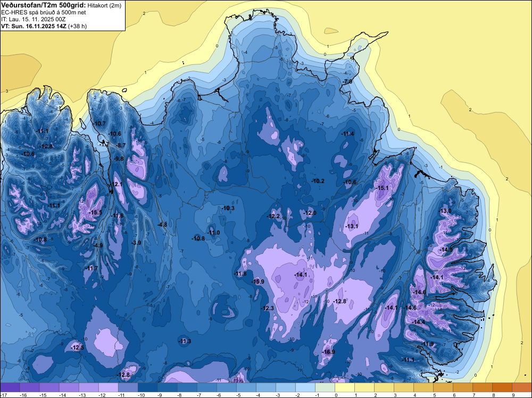Click the -11.9 temperature value
The width and height of the screenshot is (532, 398).
pos(428,344)
